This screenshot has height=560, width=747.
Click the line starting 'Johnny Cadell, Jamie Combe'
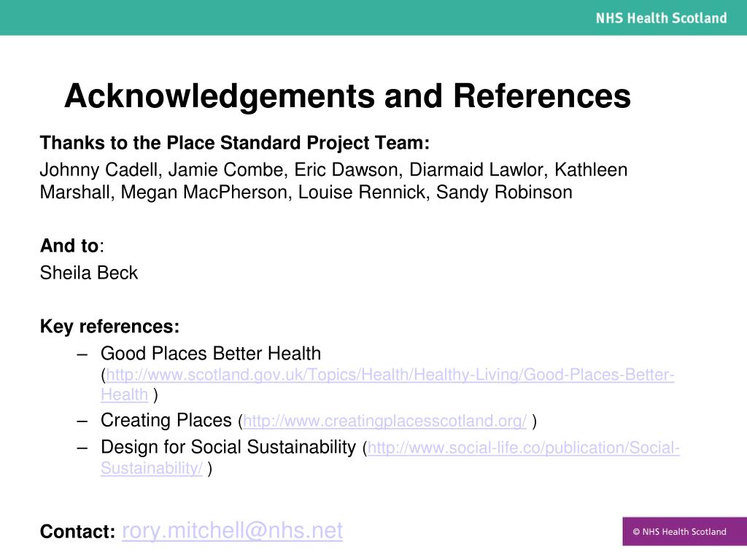point(333,170)
